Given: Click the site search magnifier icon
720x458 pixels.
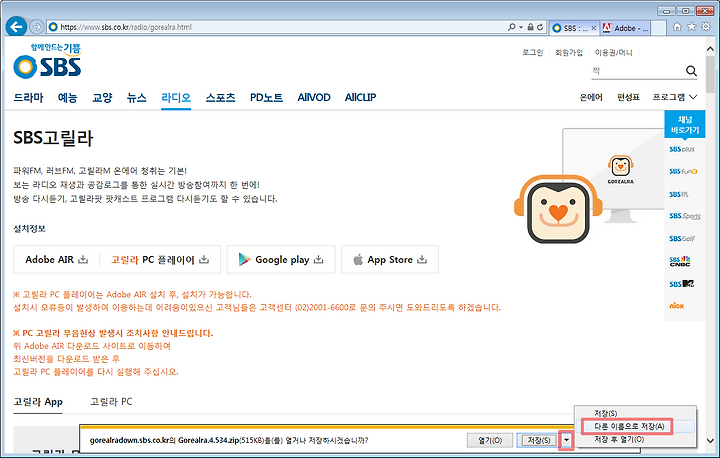Looking at the screenshot, I should tap(692, 71).
